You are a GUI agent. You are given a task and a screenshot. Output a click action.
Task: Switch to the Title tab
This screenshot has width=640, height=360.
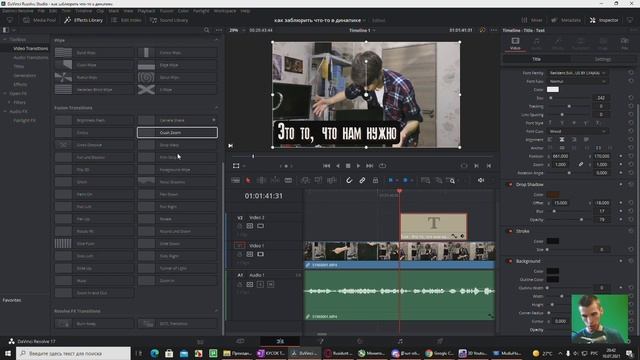(536, 59)
